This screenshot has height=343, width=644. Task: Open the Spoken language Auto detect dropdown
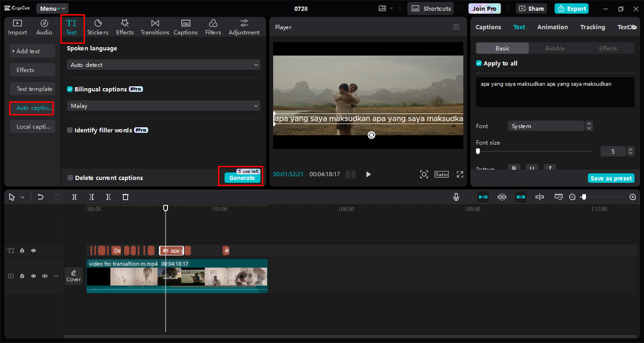click(x=164, y=65)
